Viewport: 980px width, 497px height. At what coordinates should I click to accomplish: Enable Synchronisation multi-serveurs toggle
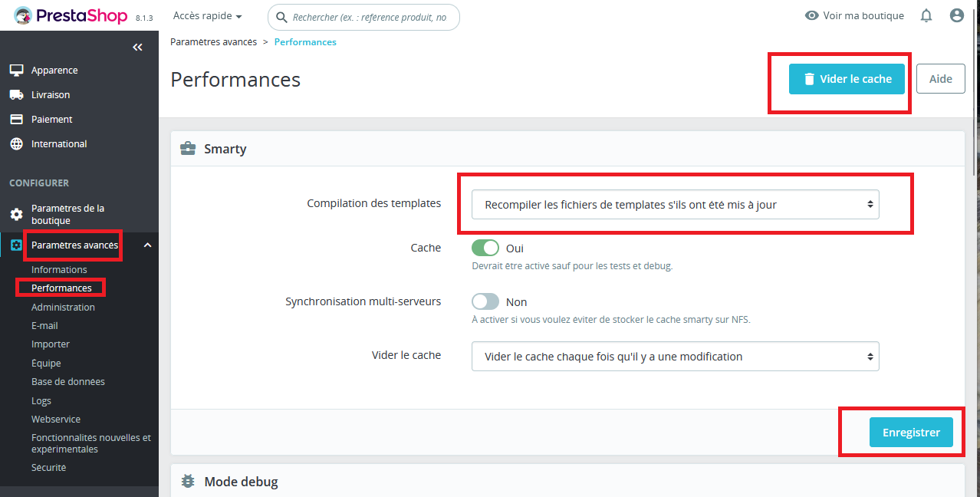(x=485, y=301)
